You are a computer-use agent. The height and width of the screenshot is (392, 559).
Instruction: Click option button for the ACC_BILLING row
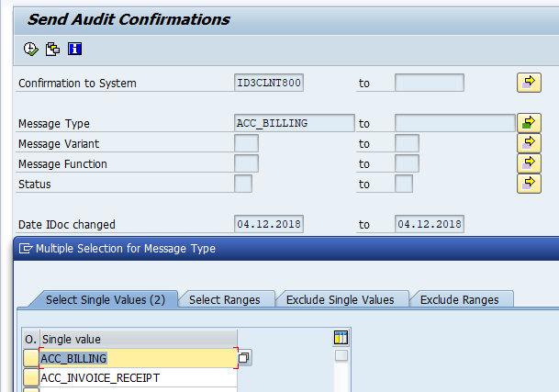(x=31, y=358)
